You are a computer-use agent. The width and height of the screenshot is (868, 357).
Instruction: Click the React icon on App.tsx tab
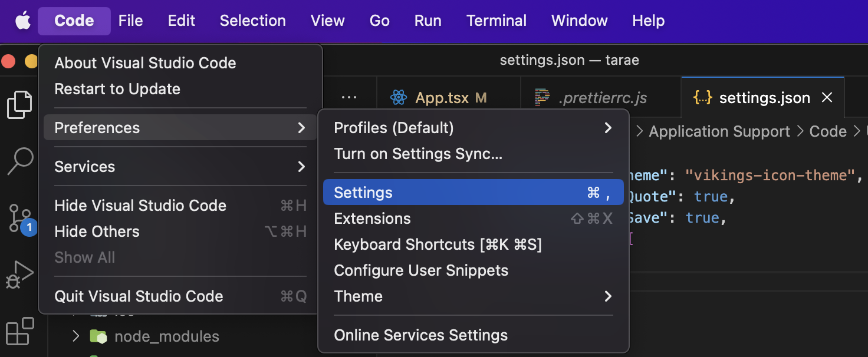point(399,98)
